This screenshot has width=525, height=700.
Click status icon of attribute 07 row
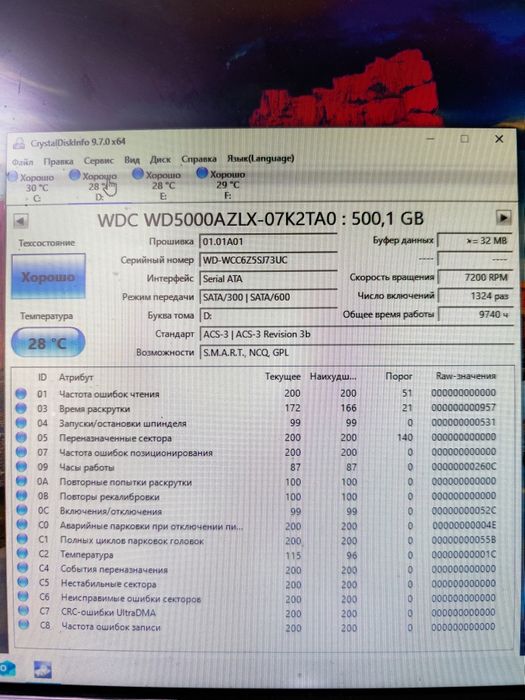coord(21,452)
